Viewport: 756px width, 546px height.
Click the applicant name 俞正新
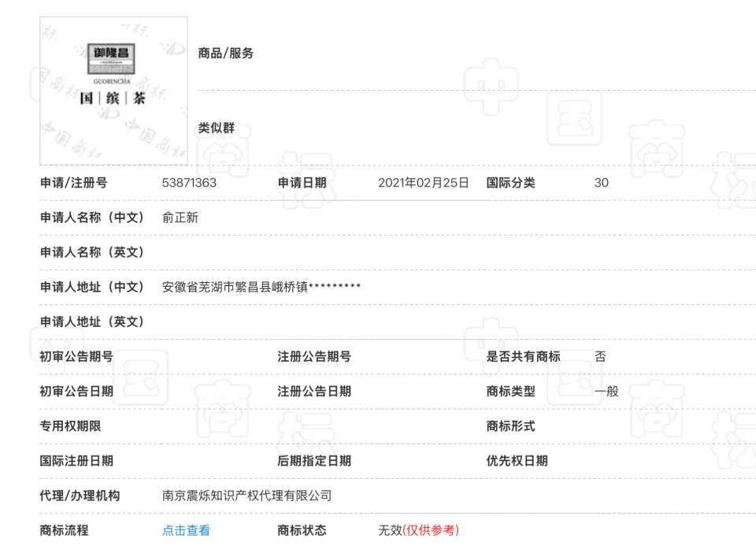(x=180, y=217)
